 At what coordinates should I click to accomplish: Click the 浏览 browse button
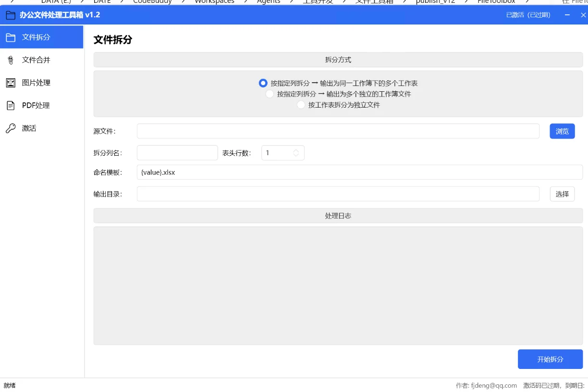click(562, 131)
